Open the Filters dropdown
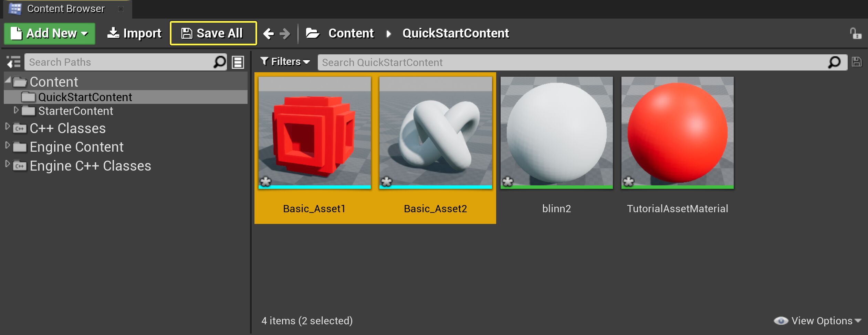This screenshot has width=868, height=335. (284, 62)
